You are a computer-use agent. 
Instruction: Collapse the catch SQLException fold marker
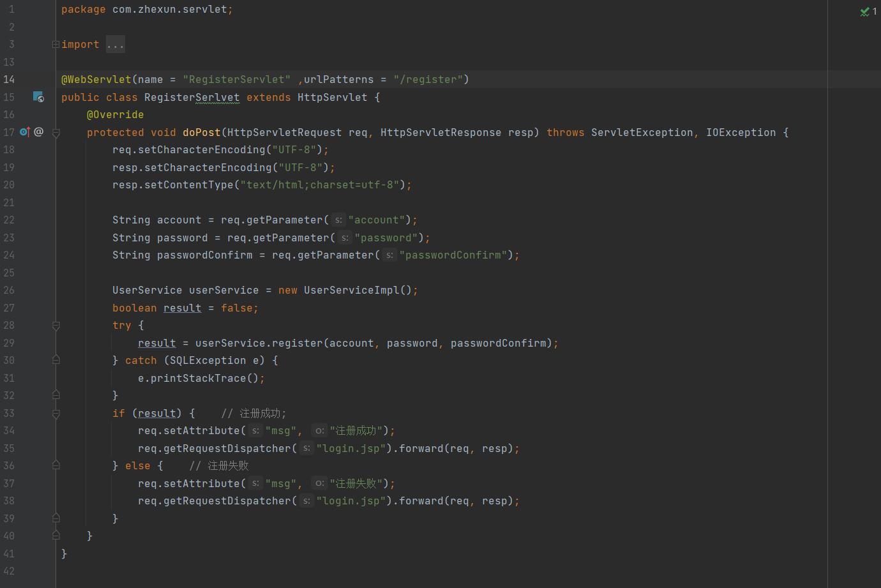56,360
